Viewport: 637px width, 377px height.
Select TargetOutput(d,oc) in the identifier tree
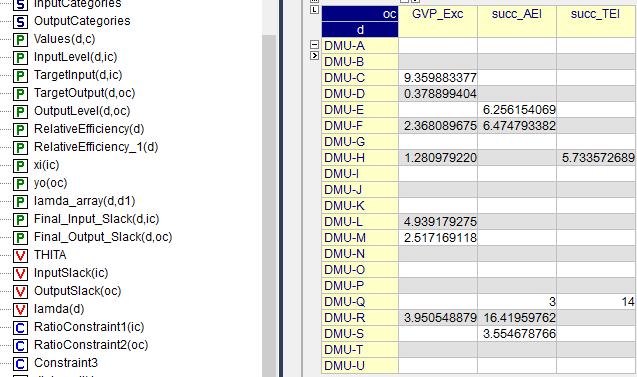click(x=84, y=93)
